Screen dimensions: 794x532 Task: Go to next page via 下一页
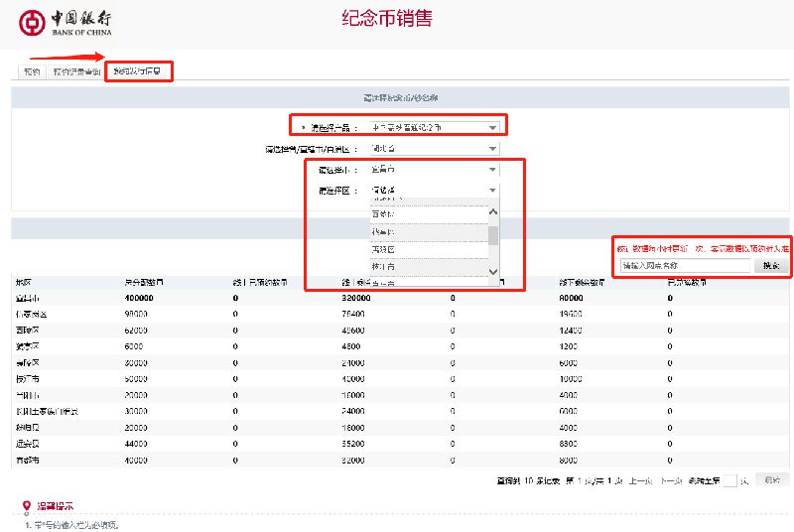pyautogui.click(x=672, y=480)
